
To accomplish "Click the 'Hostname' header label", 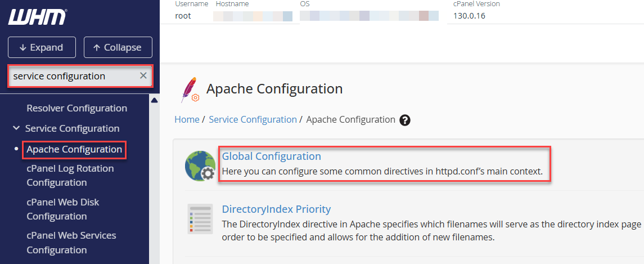I will (x=232, y=4).
